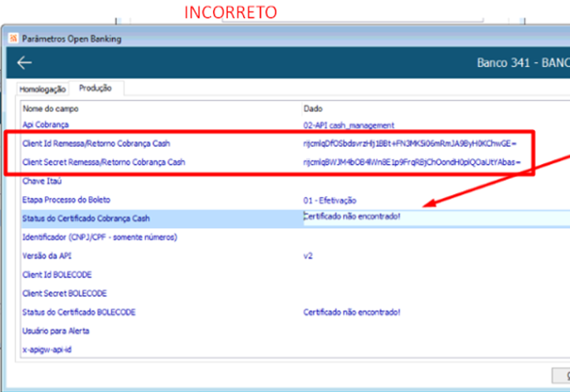Select 'Etapa Processo do Boleto' field
The image size is (570, 392).
66,200
